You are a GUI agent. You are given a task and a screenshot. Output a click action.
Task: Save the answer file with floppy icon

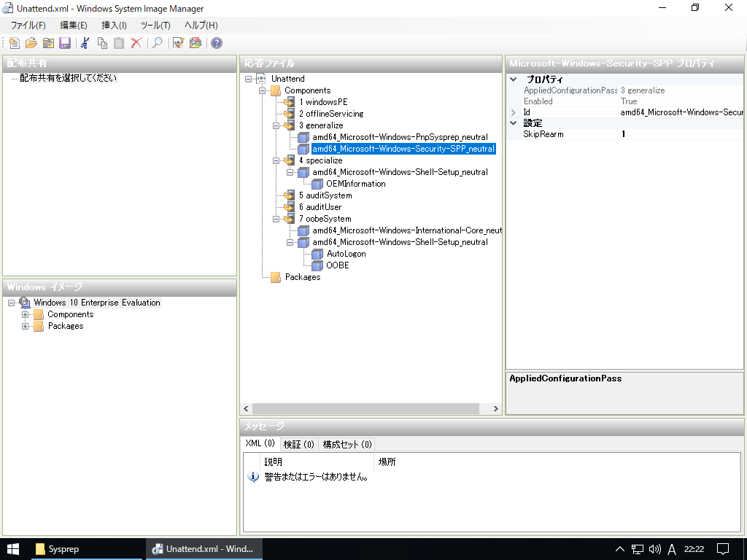pyautogui.click(x=65, y=43)
